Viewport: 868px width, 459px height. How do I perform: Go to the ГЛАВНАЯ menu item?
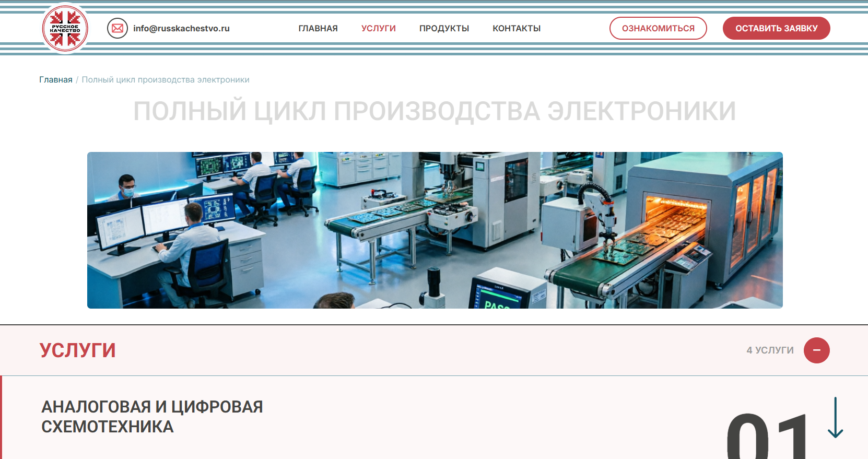click(x=318, y=29)
